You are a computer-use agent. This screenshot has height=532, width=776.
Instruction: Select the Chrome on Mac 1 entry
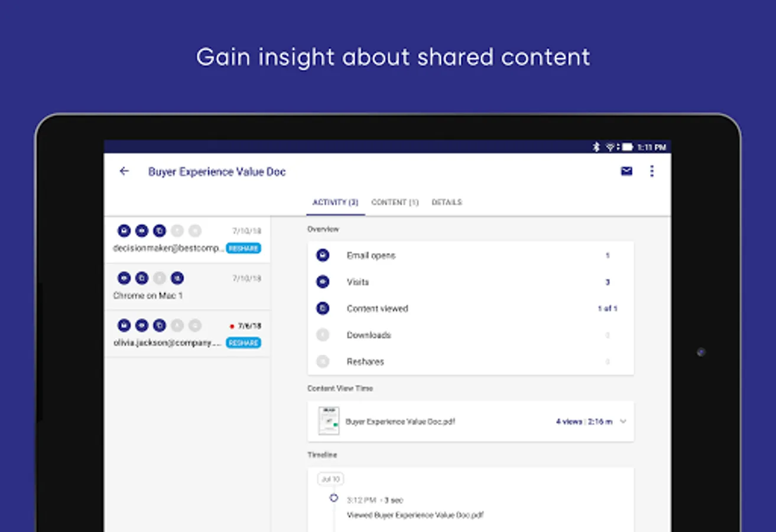click(187, 287)
